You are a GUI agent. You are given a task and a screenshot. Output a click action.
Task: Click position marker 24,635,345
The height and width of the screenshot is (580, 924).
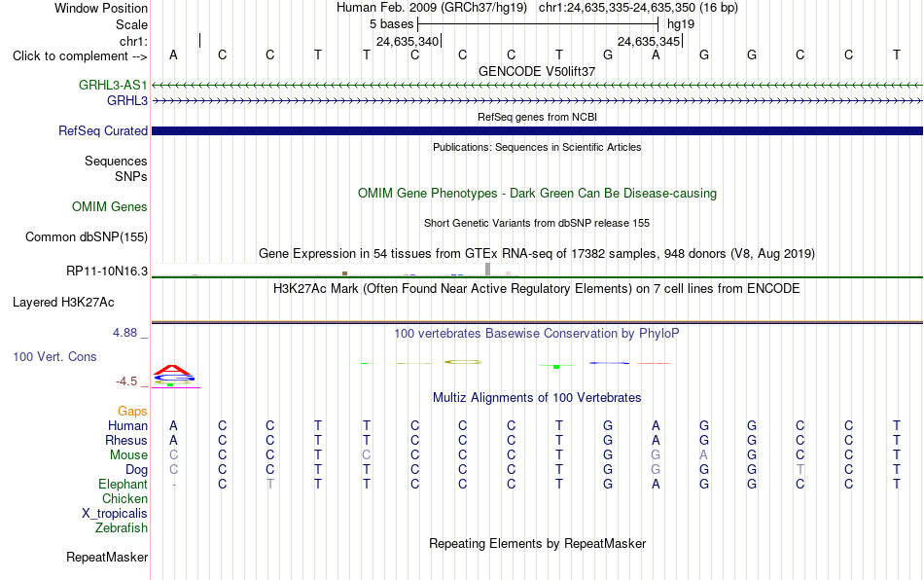(650, 41)
